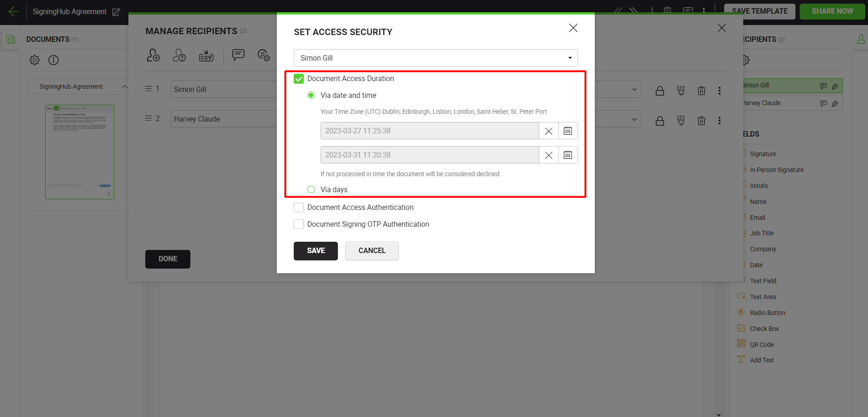Open the Simon Gill recipient dropdown
The height and width of the screenshot is (417, 868).
tap(435, 58)
